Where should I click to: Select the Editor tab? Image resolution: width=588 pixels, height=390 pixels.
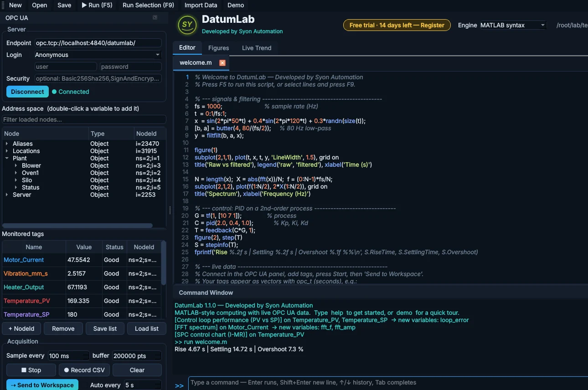[187, 48]
